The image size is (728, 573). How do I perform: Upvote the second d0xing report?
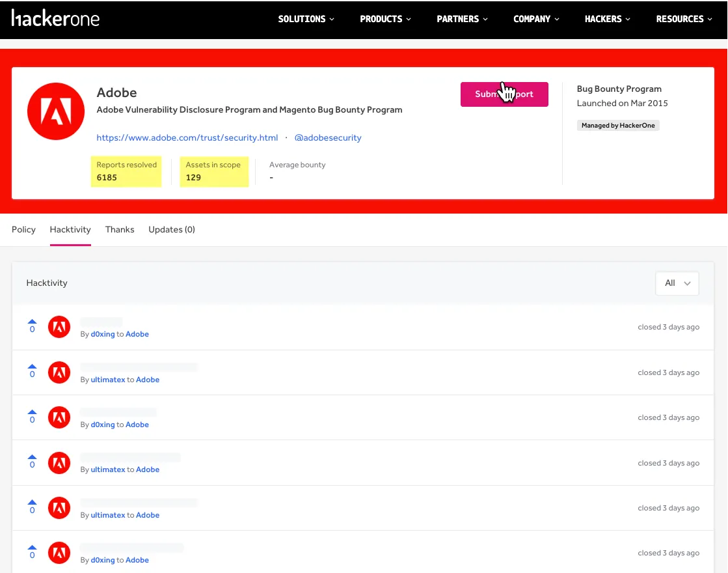(x=32, y=412)
